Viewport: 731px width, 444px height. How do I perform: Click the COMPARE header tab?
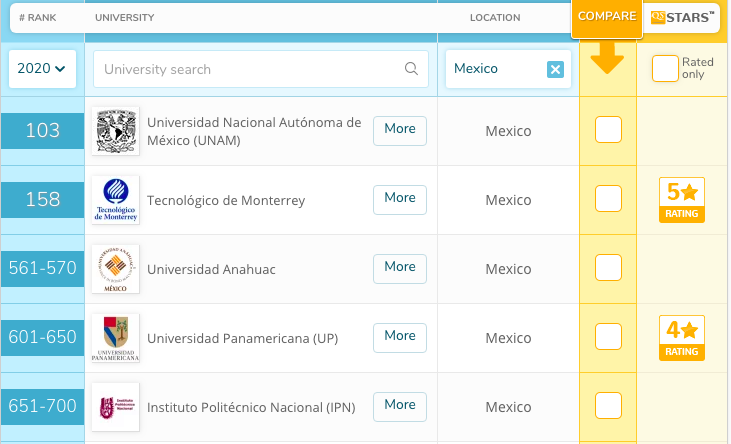[x=607, y=17]
